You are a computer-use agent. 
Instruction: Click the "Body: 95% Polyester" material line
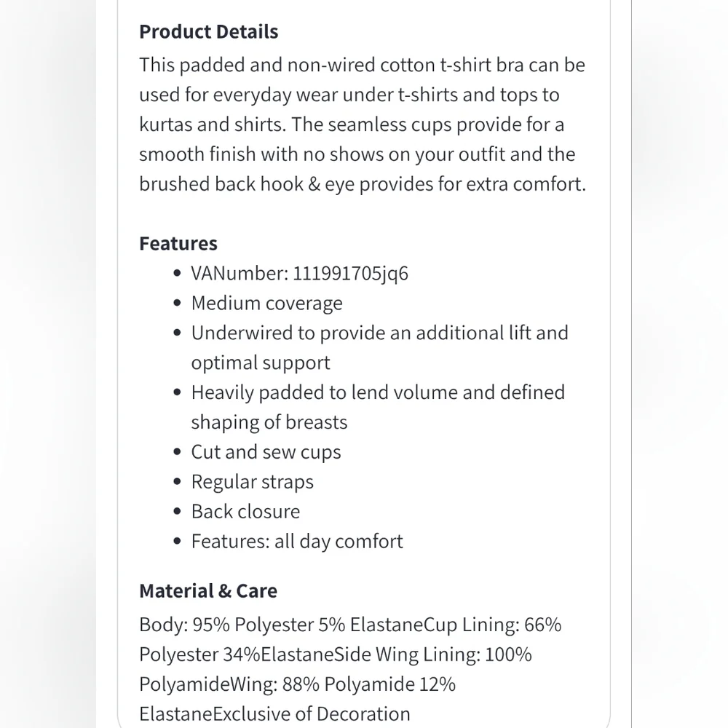click(350, 625)
